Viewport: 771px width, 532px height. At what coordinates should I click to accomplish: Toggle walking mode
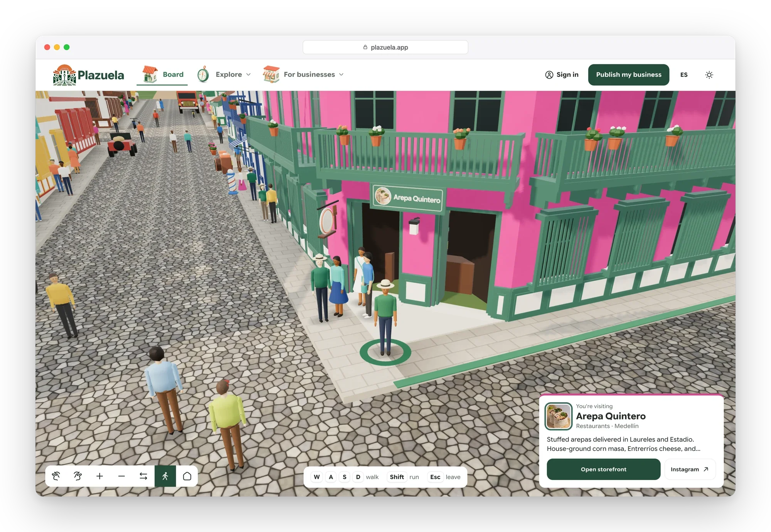tap(165, 476)
